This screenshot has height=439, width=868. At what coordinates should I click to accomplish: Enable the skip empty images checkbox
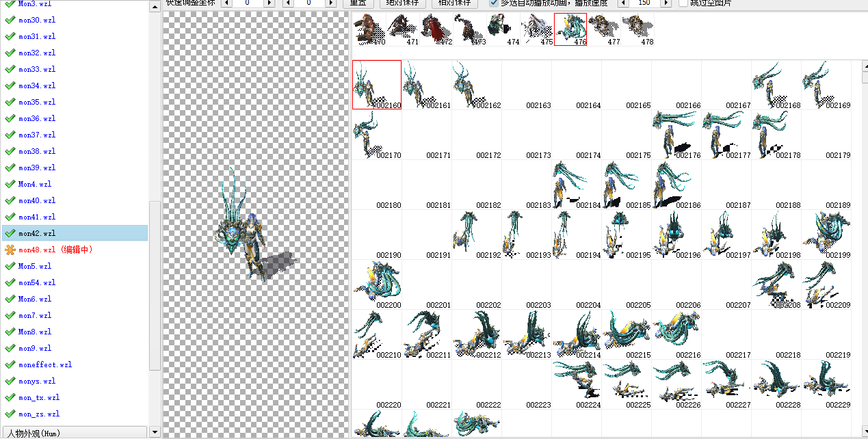click(x=683, y=3)
